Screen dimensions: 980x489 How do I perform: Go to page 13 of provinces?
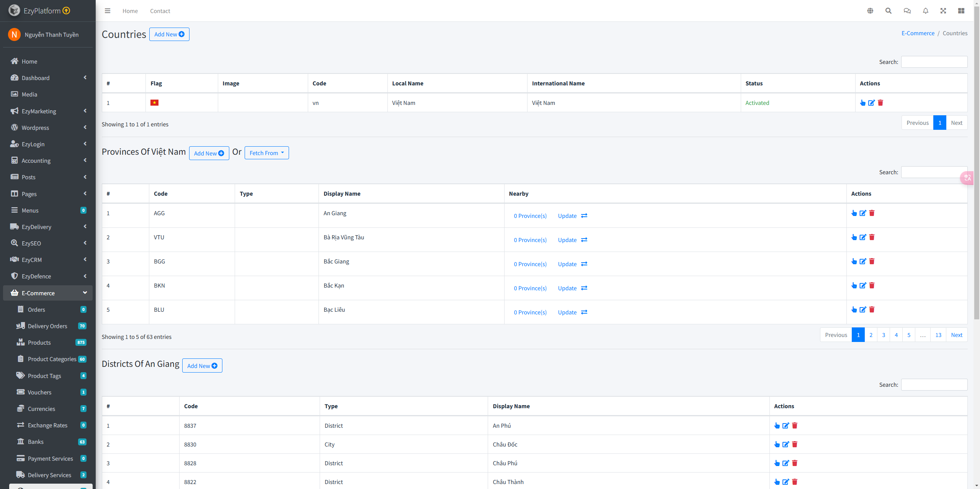coord(938,335)
